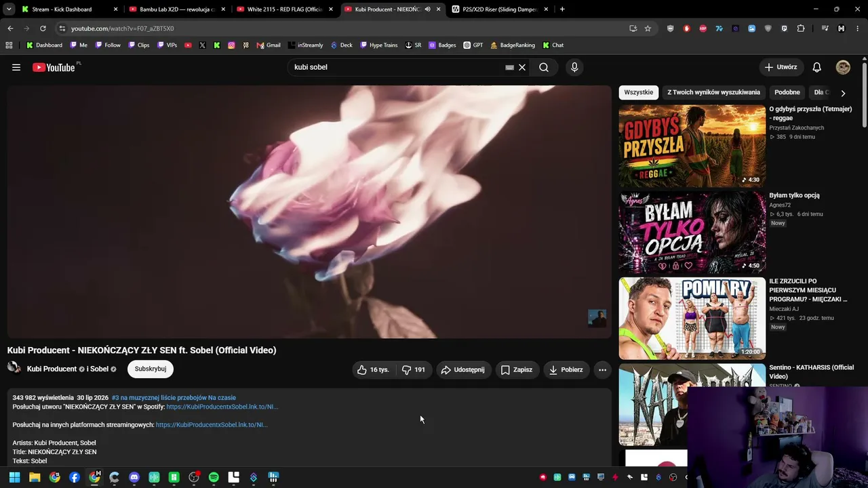Click the video player frame
Screen dimensions: 868x488
pos(309,211)
